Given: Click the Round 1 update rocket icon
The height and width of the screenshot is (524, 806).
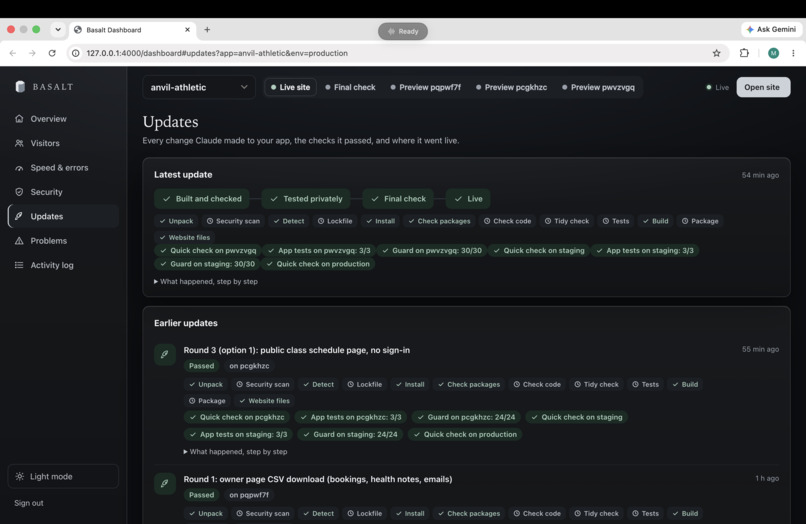Looking at the screenshot, I should (x=164, y=483).
